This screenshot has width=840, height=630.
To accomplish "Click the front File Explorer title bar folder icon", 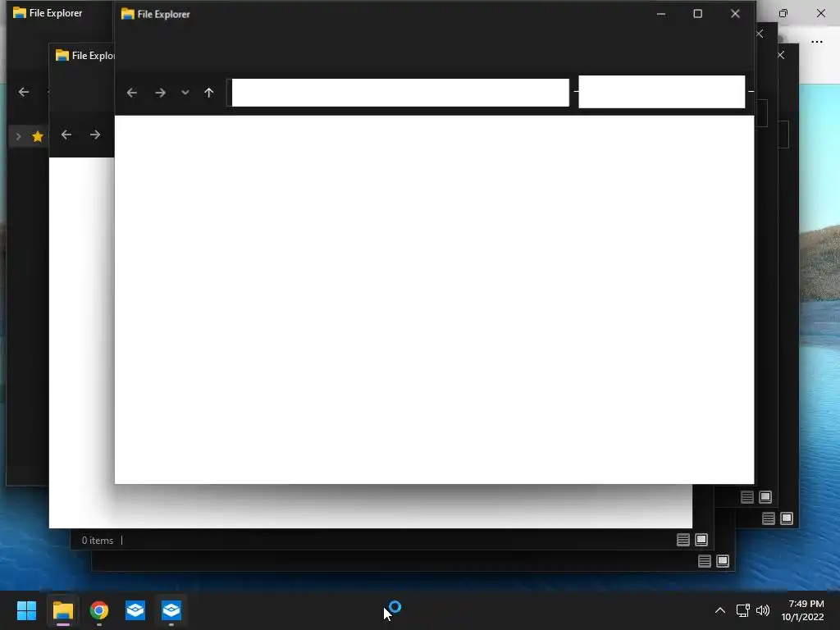I will click(127, 14).
